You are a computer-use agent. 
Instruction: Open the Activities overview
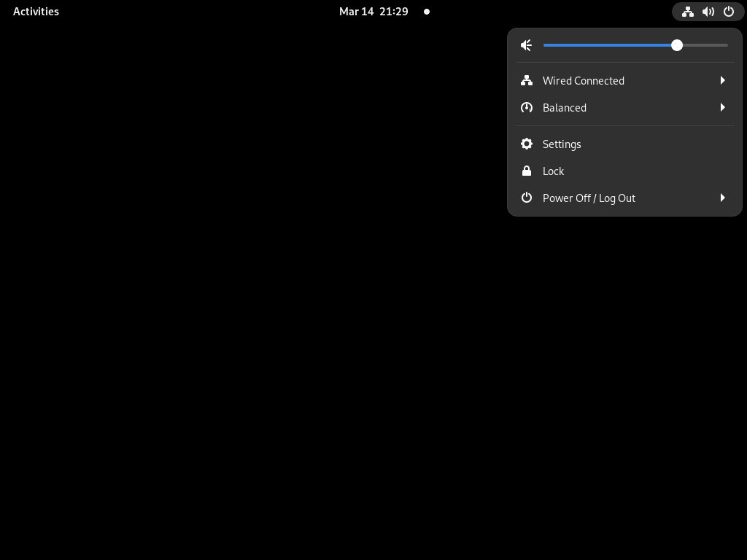tap(36, 12)
